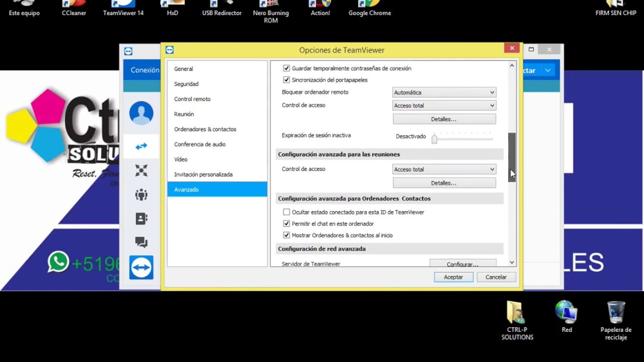Click the scrollbar up arrow in options
Screen dimensions: 644x362
point(512,65)
